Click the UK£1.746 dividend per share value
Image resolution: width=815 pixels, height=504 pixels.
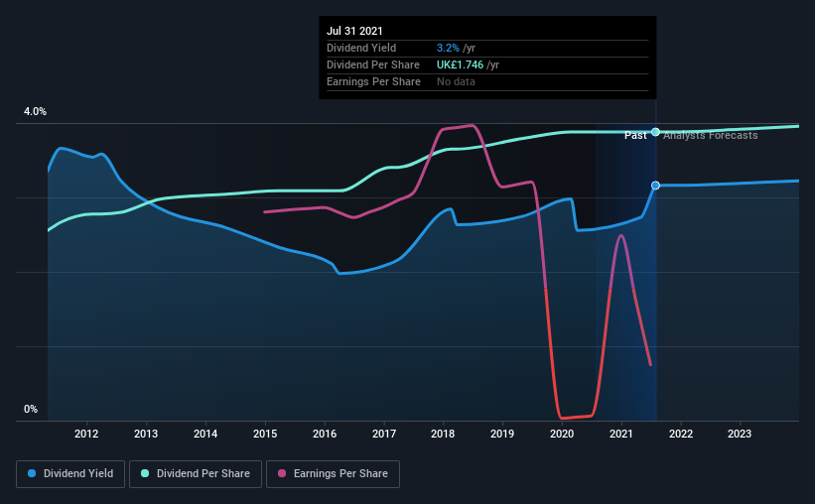(x=460, y=64)
